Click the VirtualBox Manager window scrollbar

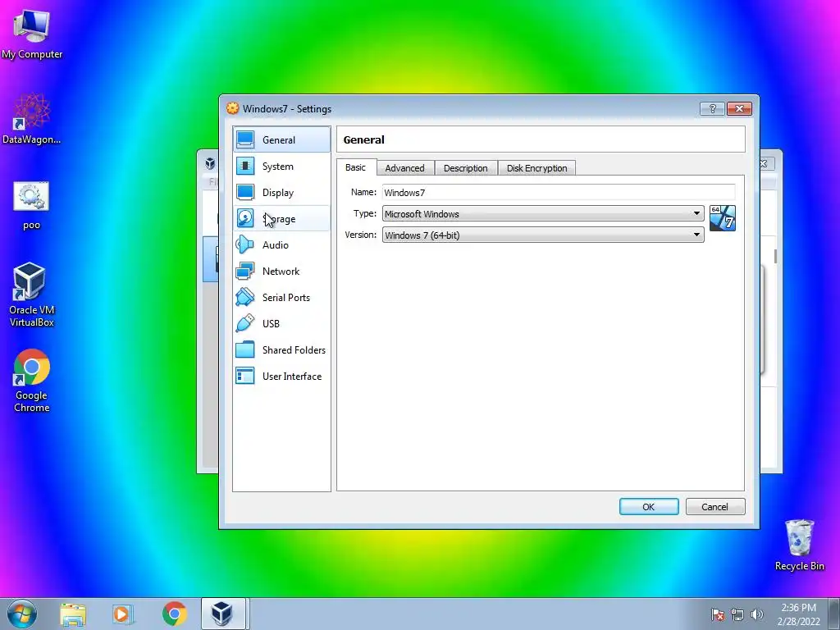[774, 256]
